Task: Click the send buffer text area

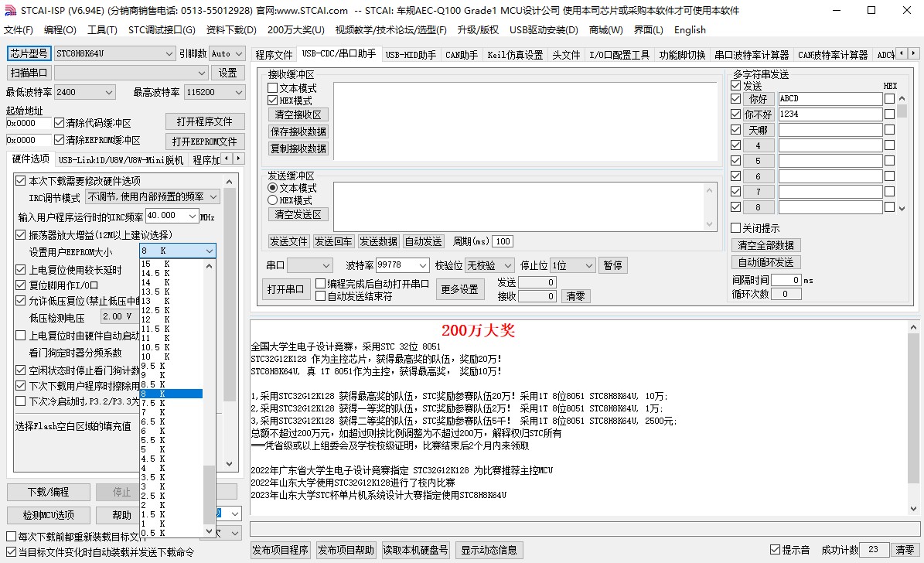Action: [x=520, y=206]
